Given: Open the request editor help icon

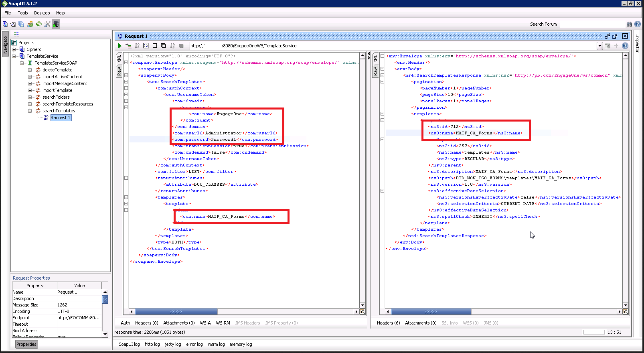Looking at the screenshot, I should tap(625, 46).
